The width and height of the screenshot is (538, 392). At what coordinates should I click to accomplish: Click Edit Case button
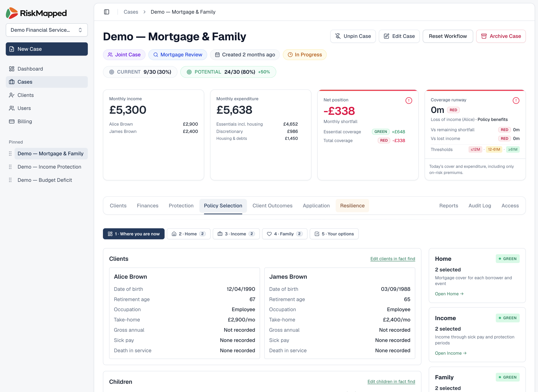[x=399, y=36]
